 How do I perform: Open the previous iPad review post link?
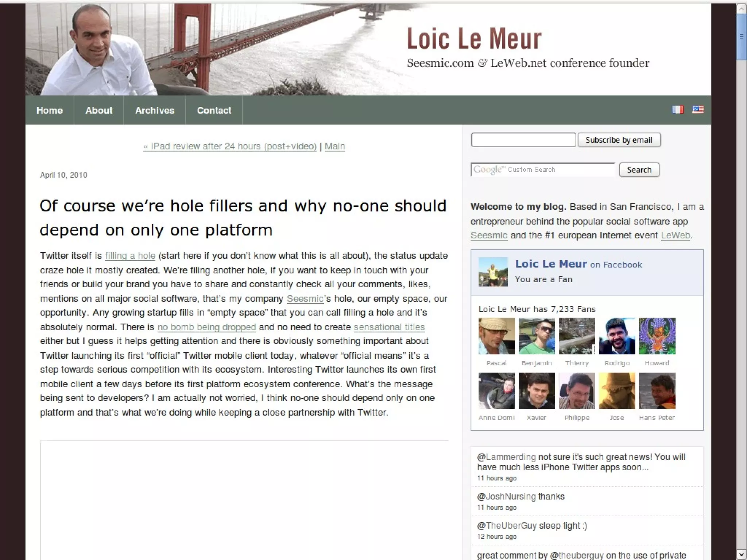point(230,146)
